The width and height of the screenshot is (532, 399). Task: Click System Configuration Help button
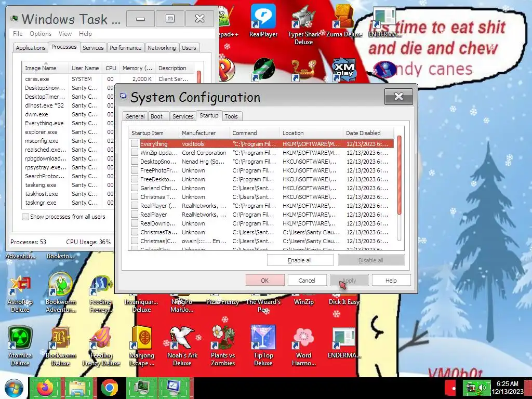pyautogui.click(x=391, y=280)
